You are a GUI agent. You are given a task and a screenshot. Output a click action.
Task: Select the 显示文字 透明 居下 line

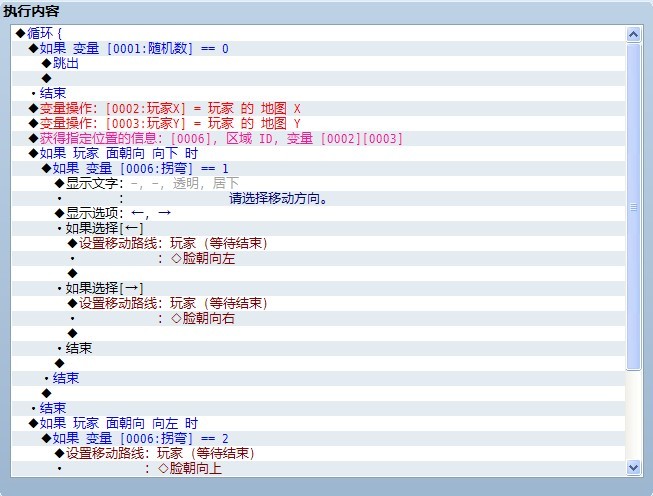pos(319,183)
